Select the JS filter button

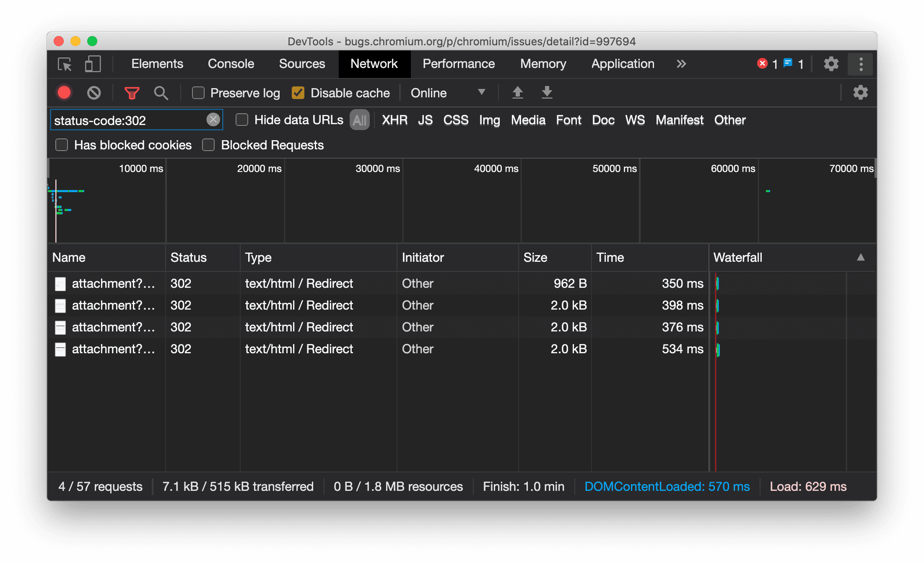click(426, 120)
